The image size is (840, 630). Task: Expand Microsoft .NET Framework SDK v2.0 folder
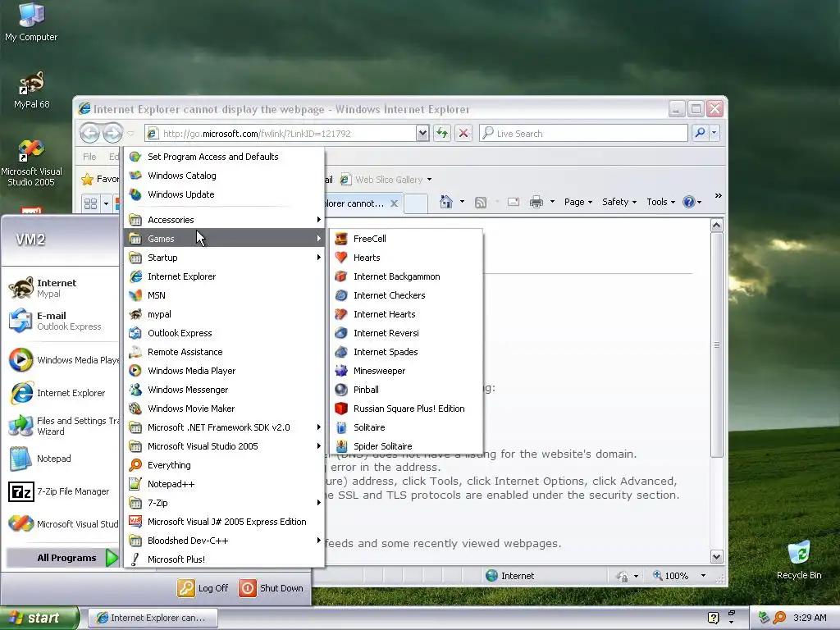tap(224, 427)
